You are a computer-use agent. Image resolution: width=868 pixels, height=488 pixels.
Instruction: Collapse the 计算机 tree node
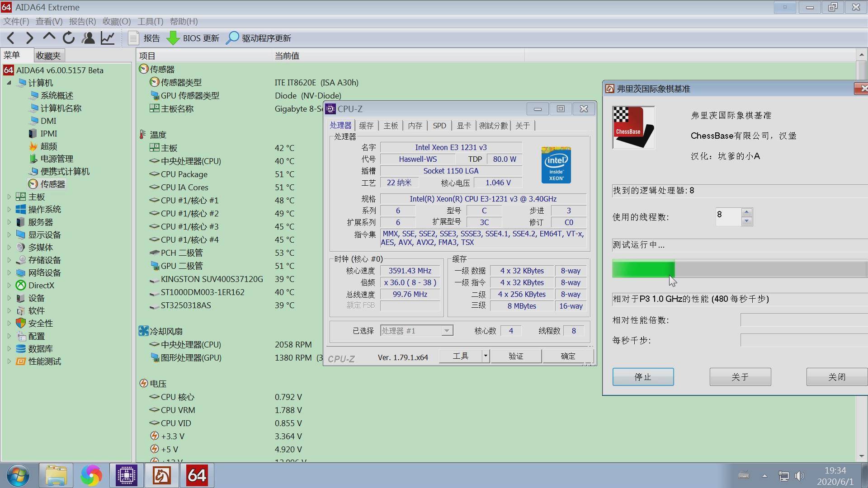(9, 83)
